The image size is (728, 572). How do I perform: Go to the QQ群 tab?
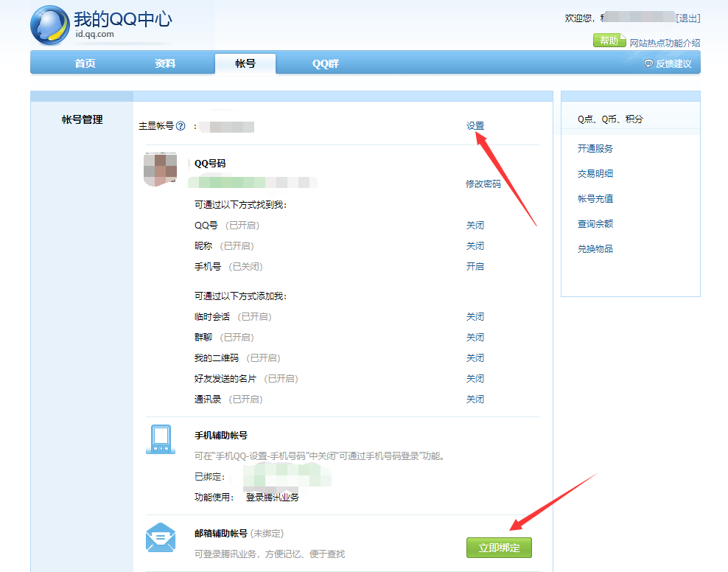tap(326, 63)
